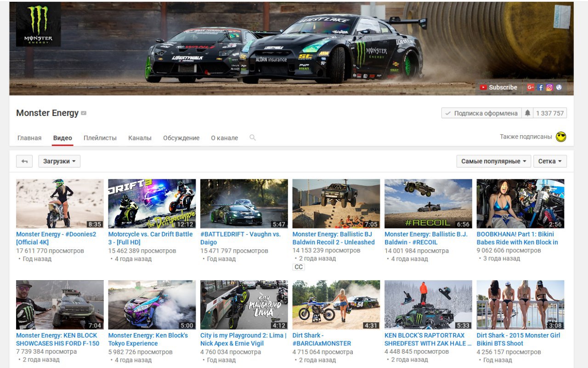Click the Monster Energy channel name heading
Viewport: 588px width, 368px height.
pos(47,113)
